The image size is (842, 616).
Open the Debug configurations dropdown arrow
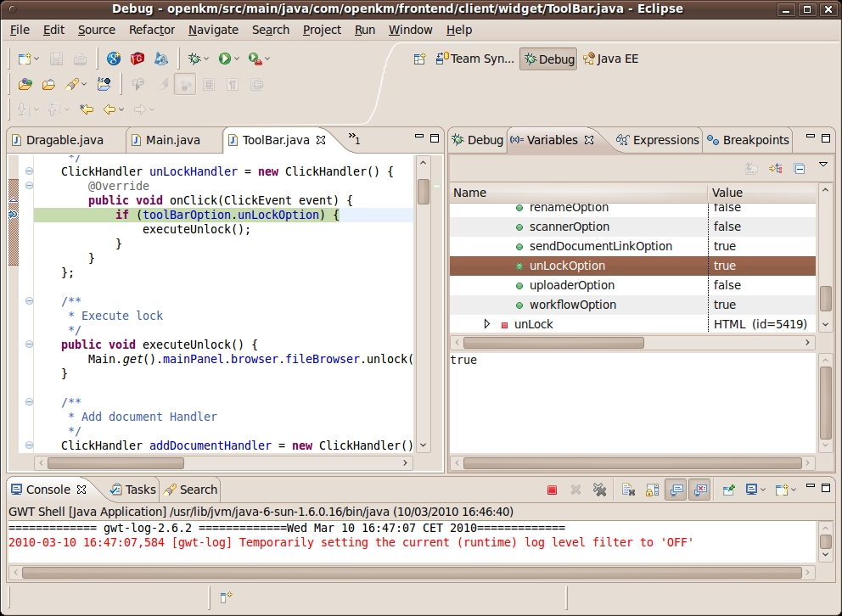[x=206, y=59]
